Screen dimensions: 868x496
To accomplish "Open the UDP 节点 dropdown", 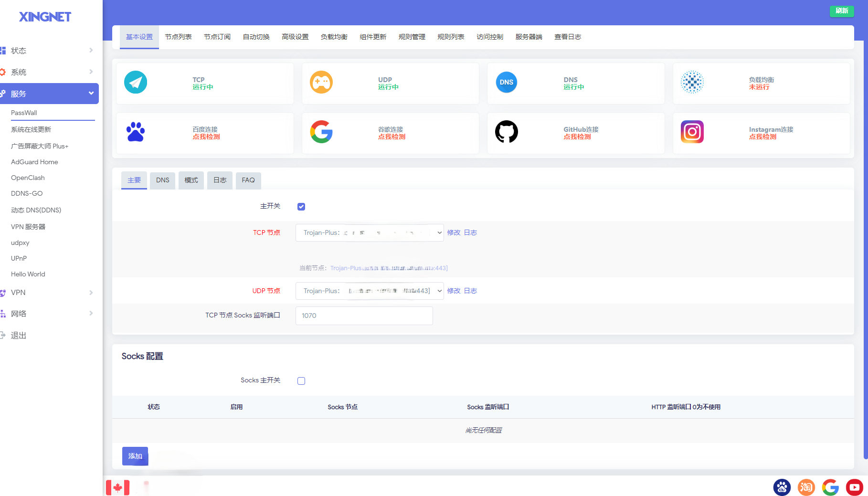I will click(x=370, y=291).
